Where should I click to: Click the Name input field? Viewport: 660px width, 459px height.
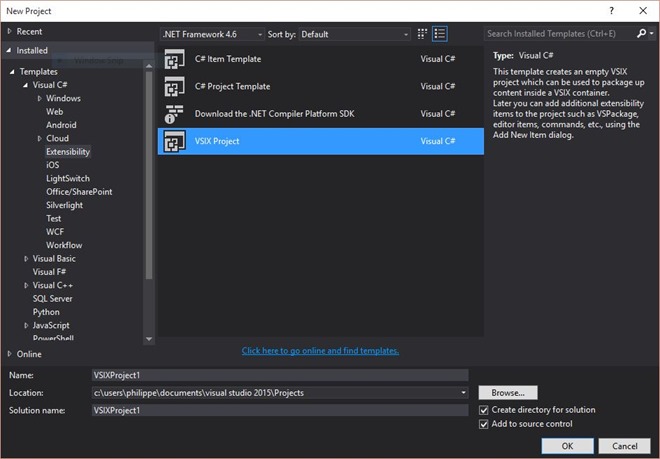280,375
